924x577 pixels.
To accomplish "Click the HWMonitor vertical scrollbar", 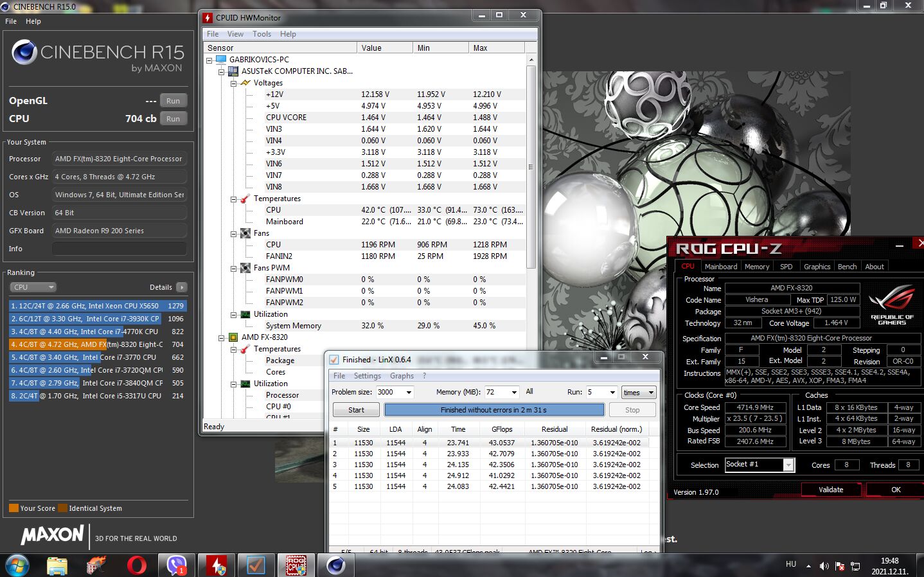I will tap(531, 166).
